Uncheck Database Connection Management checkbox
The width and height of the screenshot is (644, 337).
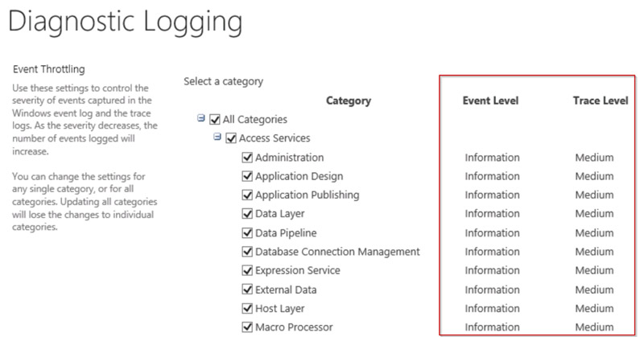pyautogui.click(x=247, y=252)
